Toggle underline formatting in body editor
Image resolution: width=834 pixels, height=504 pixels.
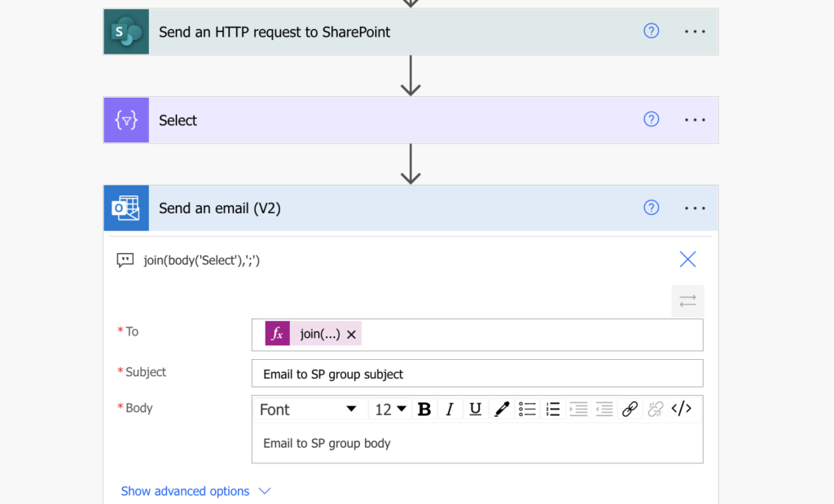tap(475, 409)
